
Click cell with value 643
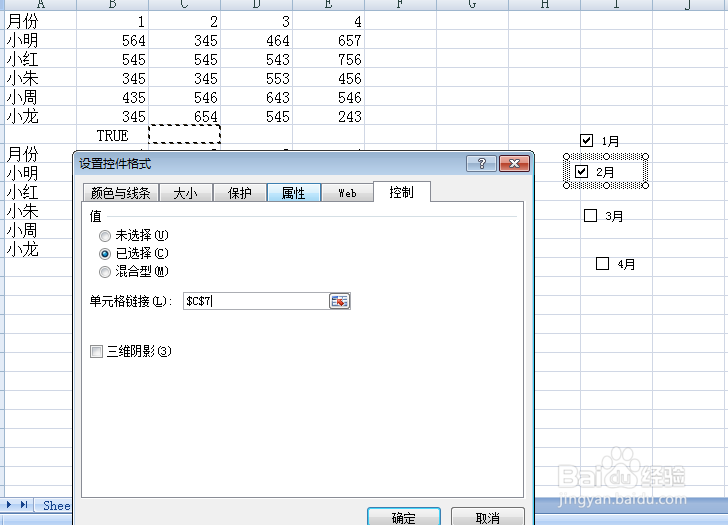coord(256,97)
